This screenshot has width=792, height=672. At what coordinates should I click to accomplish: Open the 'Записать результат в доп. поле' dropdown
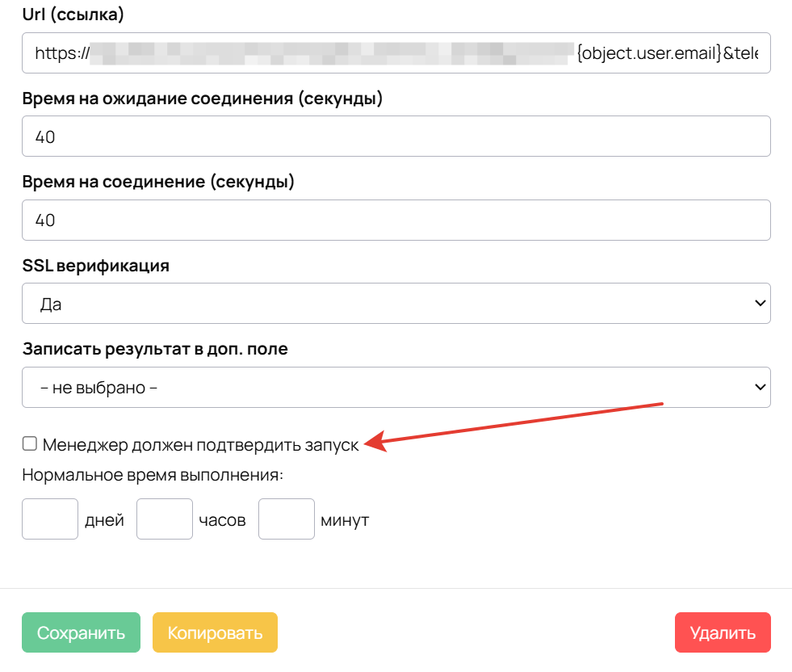396,387
